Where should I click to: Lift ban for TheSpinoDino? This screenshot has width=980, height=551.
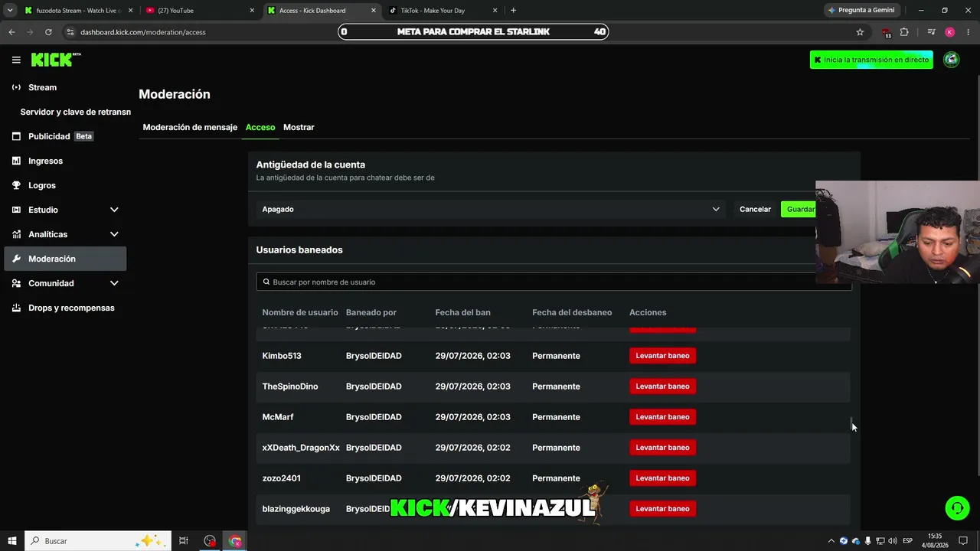(x=662, y=386)
